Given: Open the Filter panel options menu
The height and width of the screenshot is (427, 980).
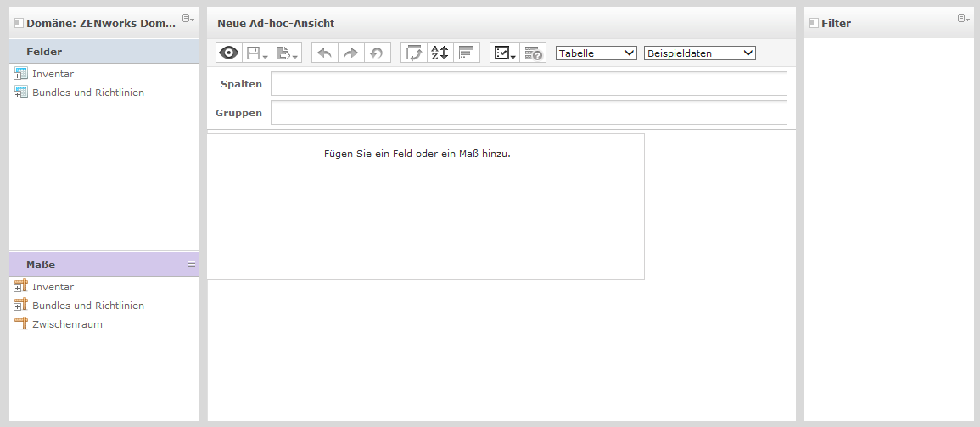Looking at the screenshot, I should [964, 19].
